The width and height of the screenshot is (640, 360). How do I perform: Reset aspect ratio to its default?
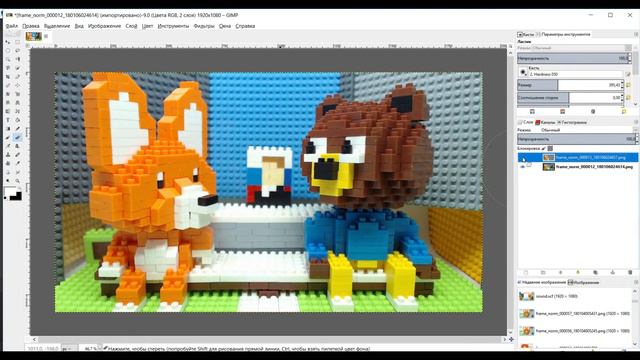[628, 98]
